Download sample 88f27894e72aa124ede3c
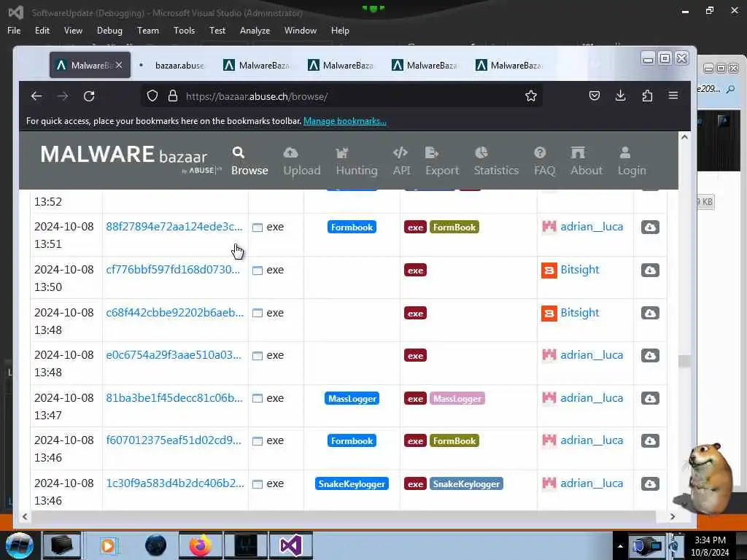 tap(650, 227)
